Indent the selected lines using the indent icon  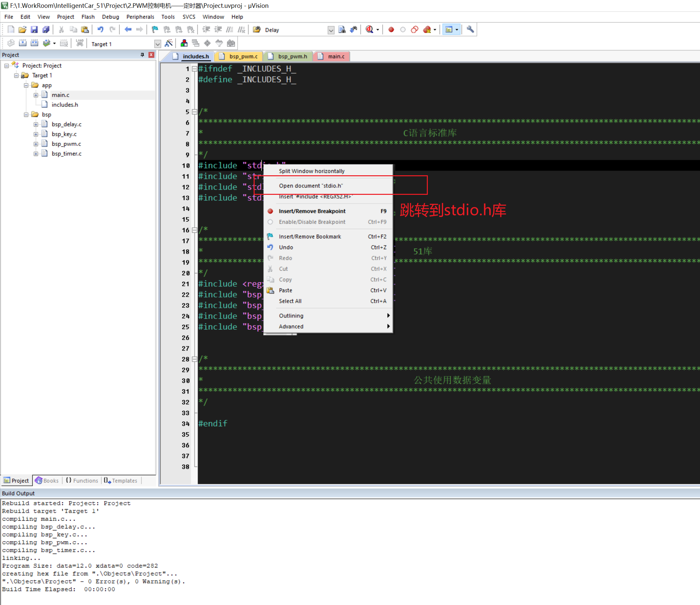pyautogui.click(x=206, y=30)
